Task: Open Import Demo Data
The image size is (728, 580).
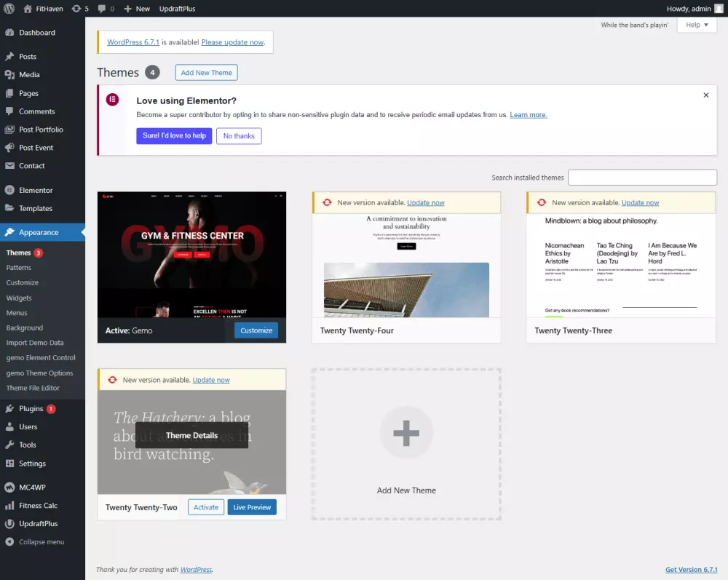Action: (35, 343)
